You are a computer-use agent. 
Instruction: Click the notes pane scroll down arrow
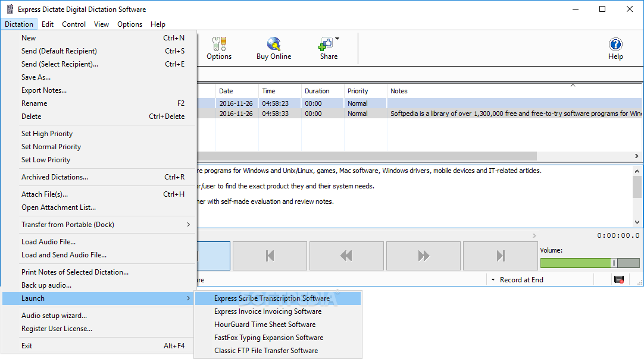tap(637, 222)
